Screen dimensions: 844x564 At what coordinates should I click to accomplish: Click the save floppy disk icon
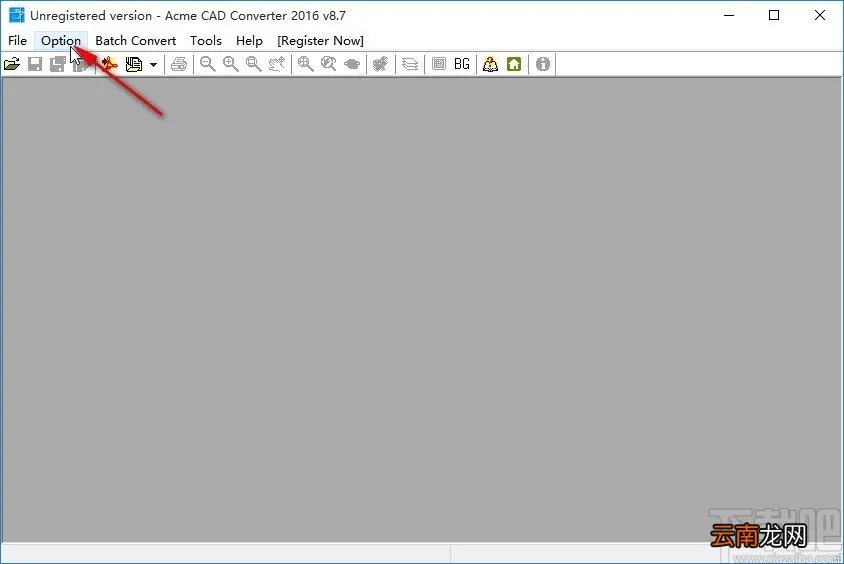pyautogui.click(x=35, y=64)
